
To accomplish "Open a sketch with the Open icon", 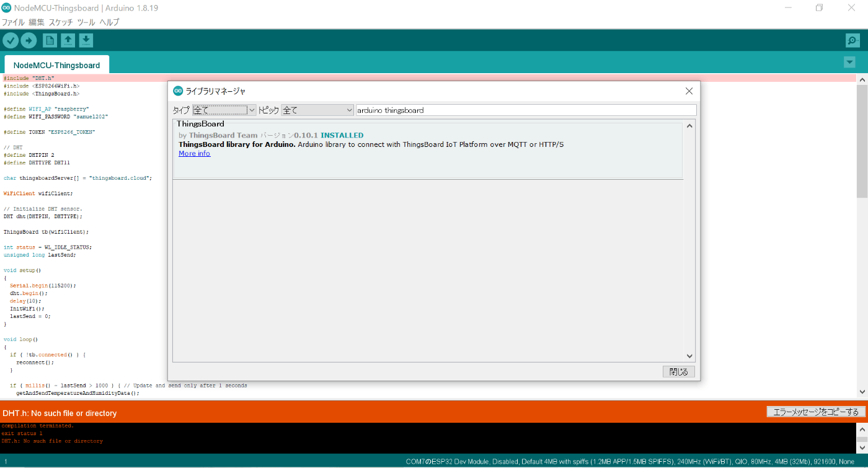I will click(x=68, y=40).
